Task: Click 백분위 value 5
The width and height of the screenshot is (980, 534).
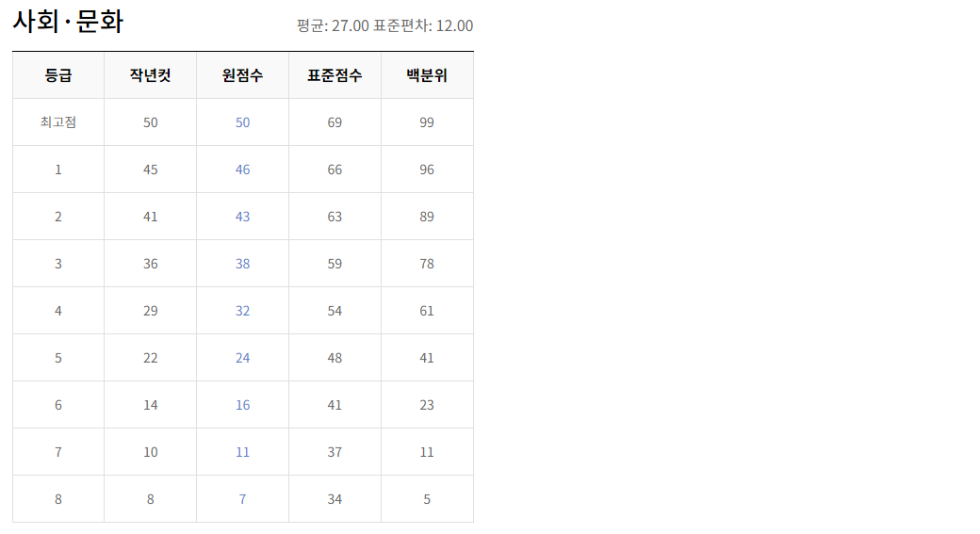Action: (427, 500)
